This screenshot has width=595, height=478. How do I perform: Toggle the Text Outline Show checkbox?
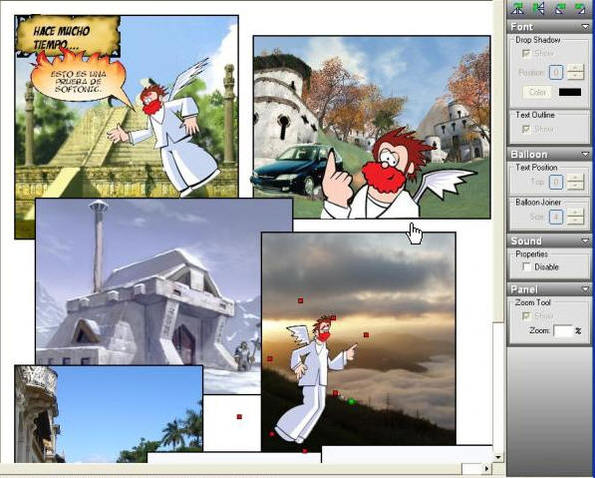click(x=526, y=129)
